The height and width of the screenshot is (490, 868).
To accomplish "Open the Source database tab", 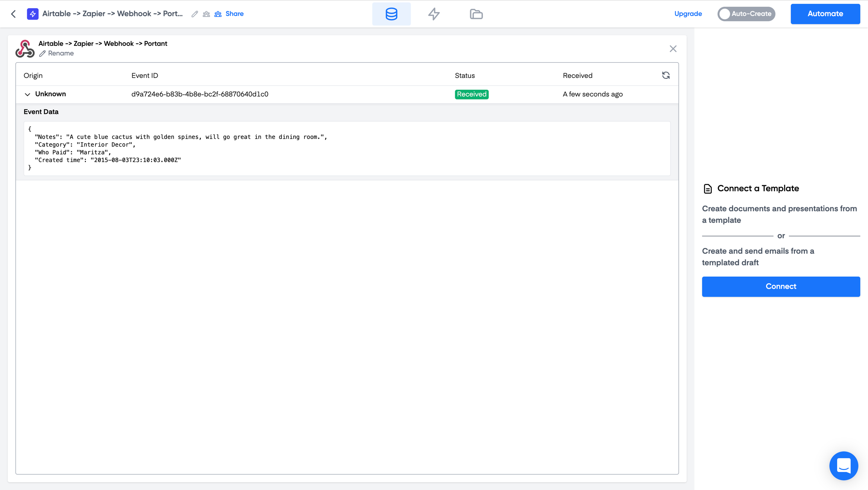I will click(391, 14).
